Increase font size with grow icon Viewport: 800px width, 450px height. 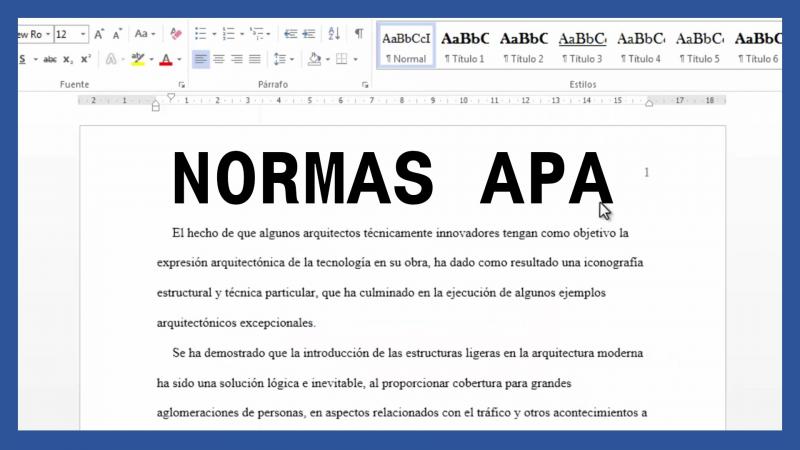(99, 34)
